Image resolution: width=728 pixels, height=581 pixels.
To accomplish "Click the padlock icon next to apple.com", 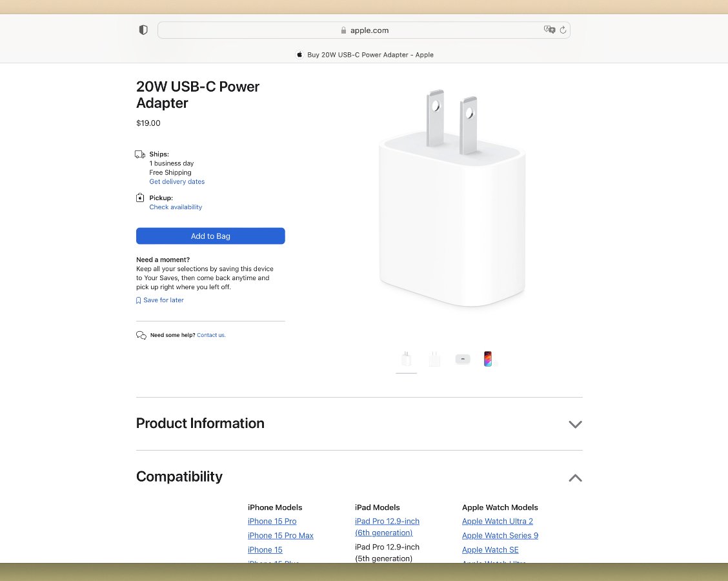I will [x=343, y=30].
